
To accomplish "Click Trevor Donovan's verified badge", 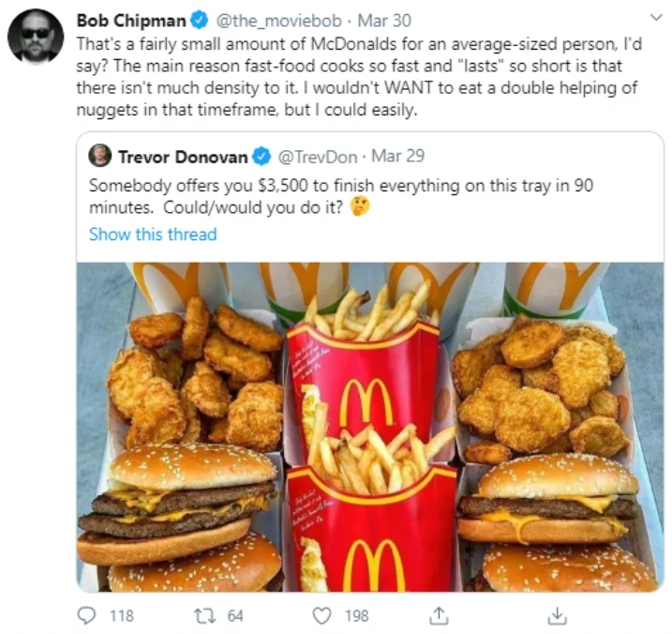I will (x=261, y=157).
